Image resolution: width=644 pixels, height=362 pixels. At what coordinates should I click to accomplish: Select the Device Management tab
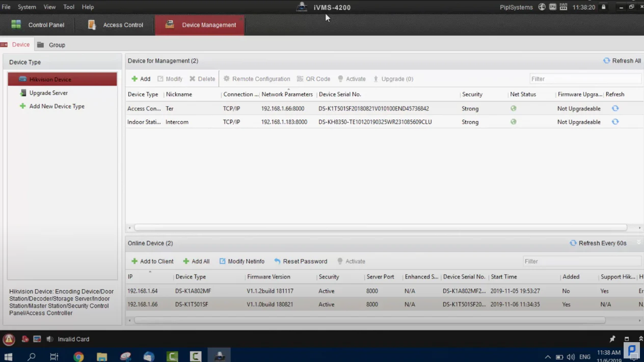pyautogui.click(x=200, y=25)
